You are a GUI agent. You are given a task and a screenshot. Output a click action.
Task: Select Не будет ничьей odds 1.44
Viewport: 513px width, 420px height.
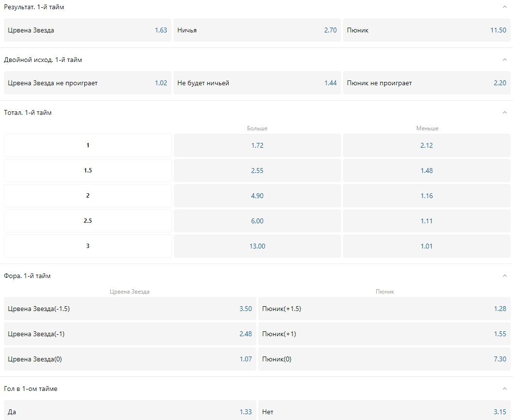click(257, 83)
